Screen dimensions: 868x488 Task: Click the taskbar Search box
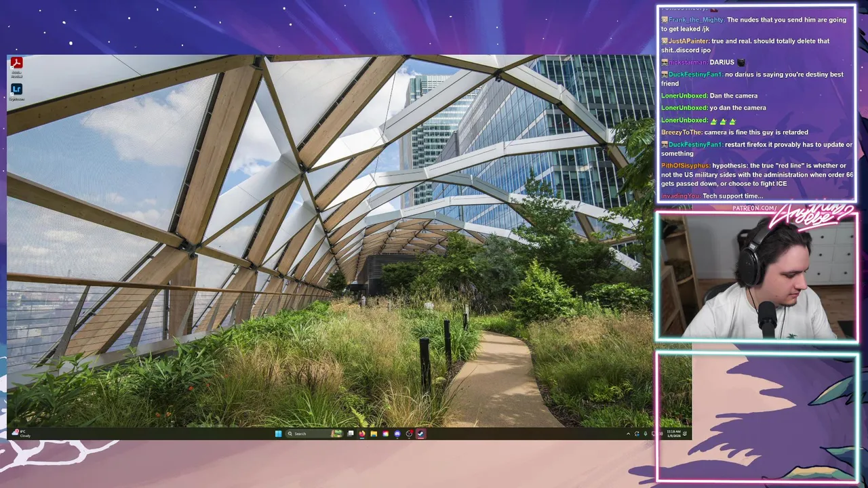pyautogui.click(x=314, y=434)
